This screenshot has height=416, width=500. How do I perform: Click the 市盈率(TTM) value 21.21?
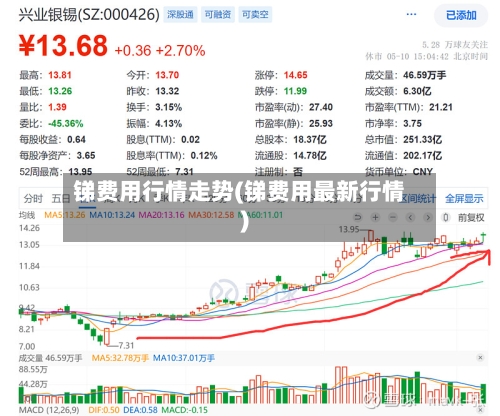pos(441,107)
